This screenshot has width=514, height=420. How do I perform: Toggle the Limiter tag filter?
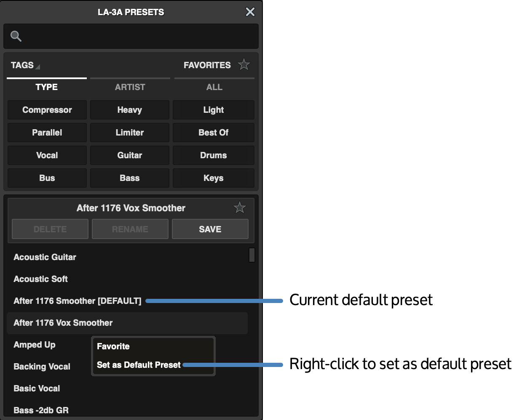click(130, 133)
